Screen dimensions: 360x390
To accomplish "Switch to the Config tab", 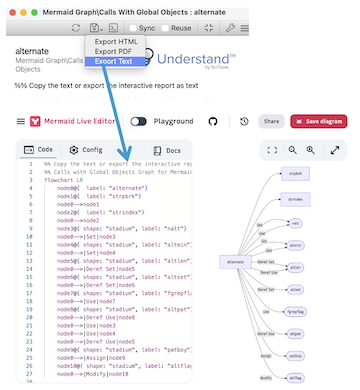I will coord(86,150).
